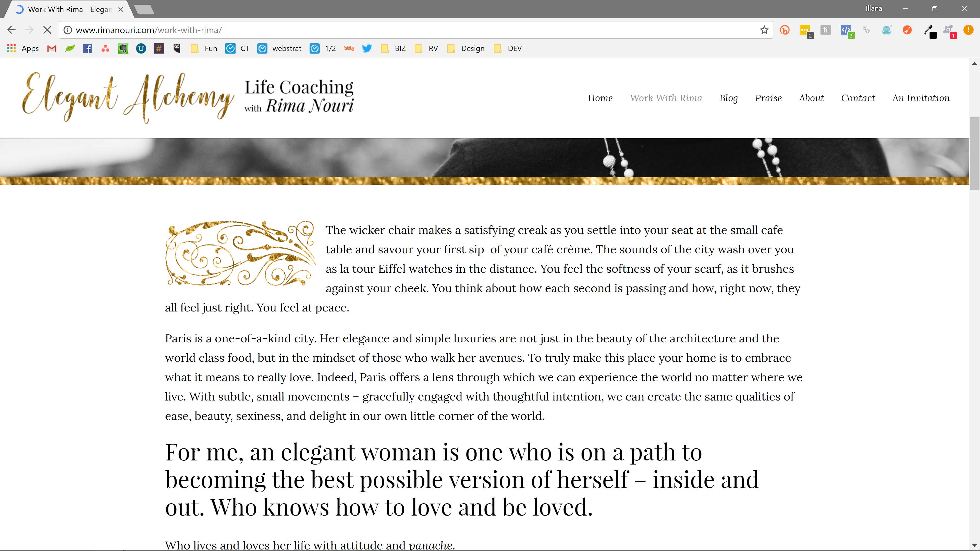
Task: Expand the BIZ bookmarks folder
Action: coord(393,48)
